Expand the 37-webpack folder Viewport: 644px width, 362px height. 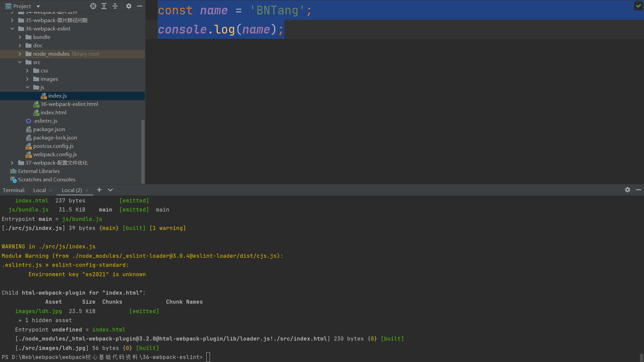tap(12, 163)
